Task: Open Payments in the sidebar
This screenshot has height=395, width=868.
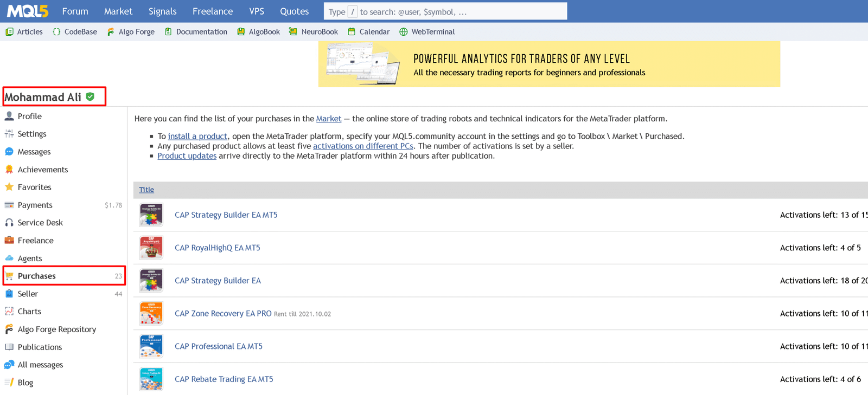Action: click(35, 205)
